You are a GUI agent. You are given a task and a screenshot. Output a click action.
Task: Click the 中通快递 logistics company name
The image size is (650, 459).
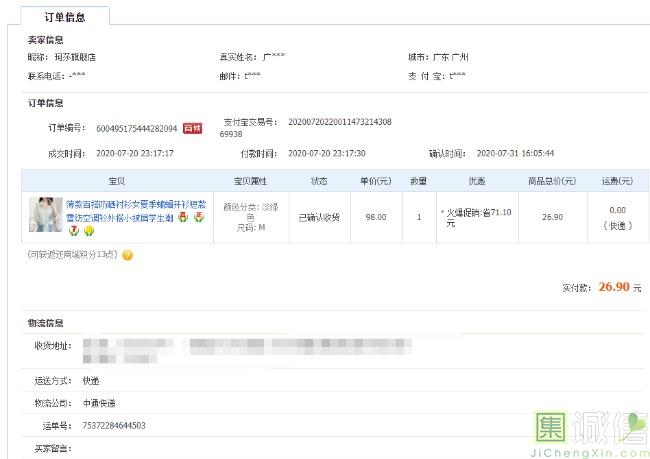[98, 403]
